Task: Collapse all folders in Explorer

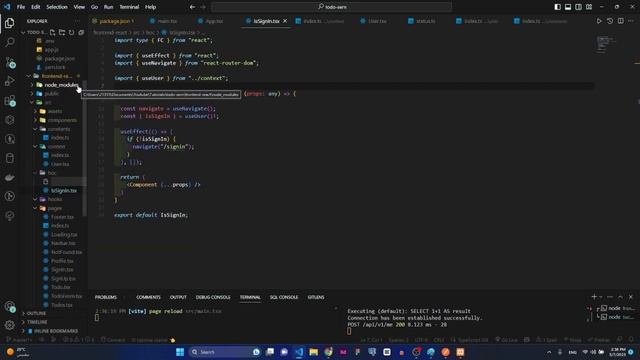Action: click(81, 32)
